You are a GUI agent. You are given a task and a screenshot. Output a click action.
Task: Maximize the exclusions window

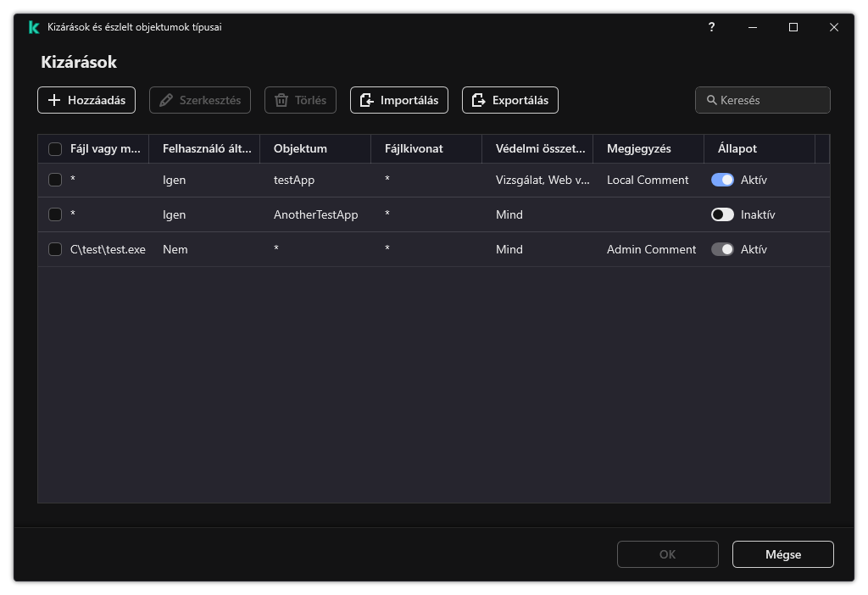(793, 27)
